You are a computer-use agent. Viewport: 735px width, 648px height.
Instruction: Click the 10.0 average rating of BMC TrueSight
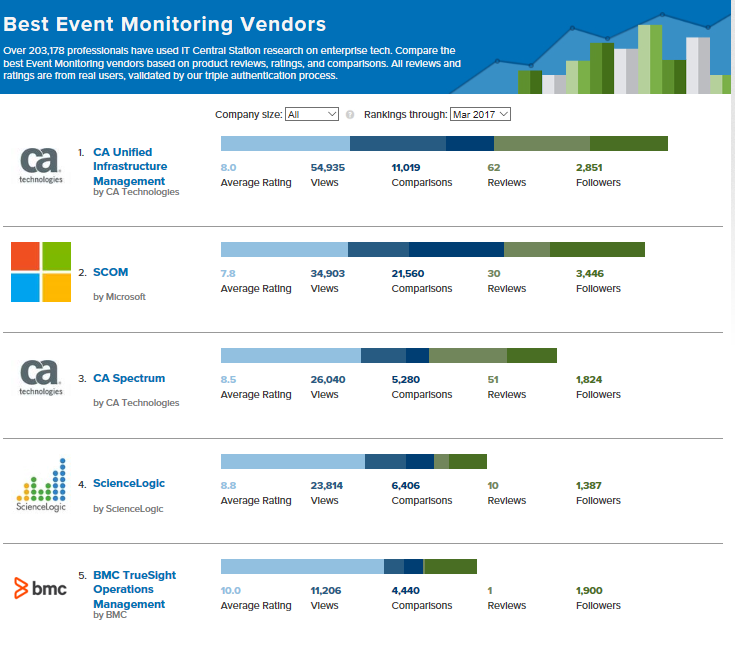tap(230, 590)
